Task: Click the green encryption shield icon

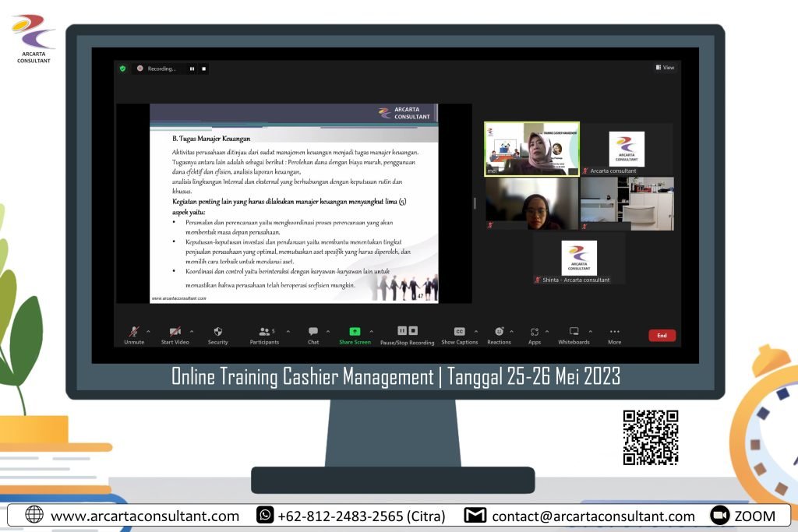Action: coord(122,69)
